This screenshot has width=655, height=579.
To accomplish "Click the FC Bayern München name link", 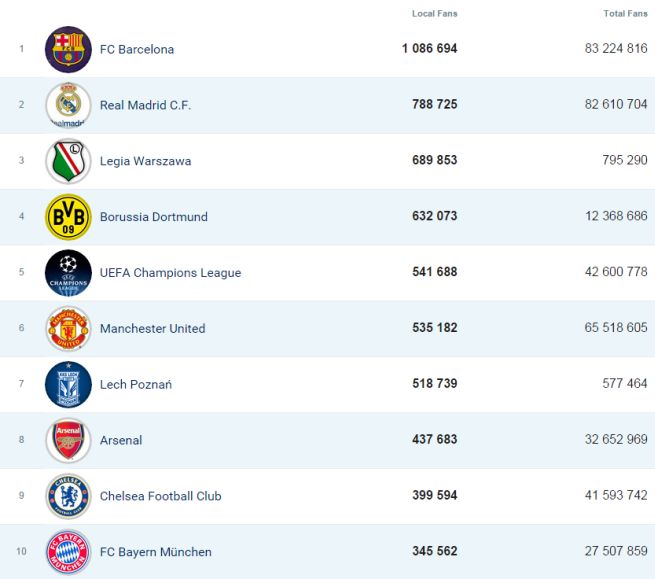I will coord(155,552).
